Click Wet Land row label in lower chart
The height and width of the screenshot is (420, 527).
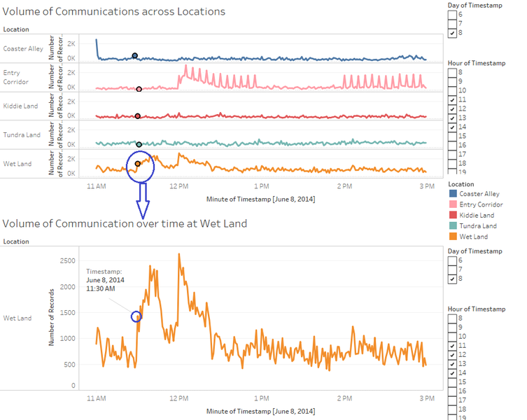pos(17,318)
